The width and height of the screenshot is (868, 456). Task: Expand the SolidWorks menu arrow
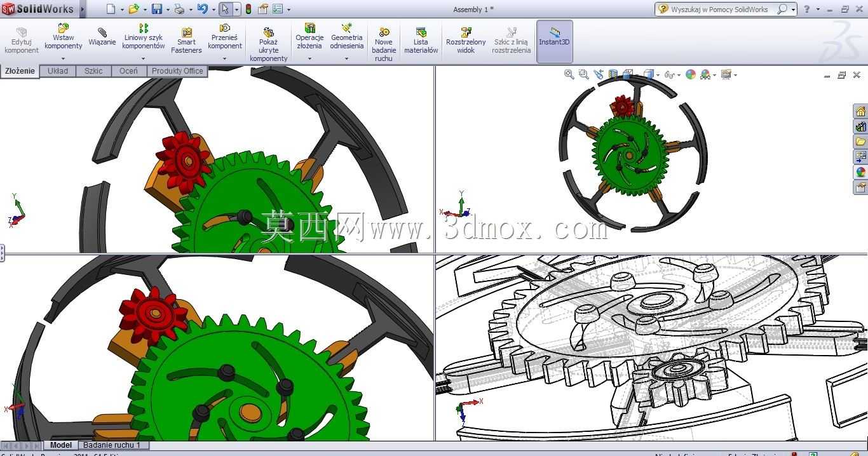pyautogui.click(x=82, y=9)
